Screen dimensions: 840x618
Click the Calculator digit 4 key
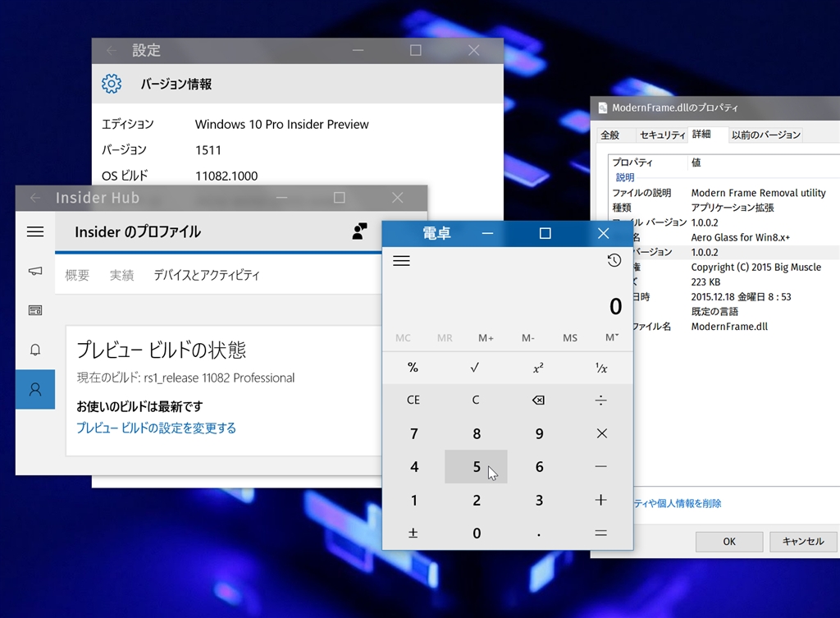pyautogui.click(x=413, y=466)
